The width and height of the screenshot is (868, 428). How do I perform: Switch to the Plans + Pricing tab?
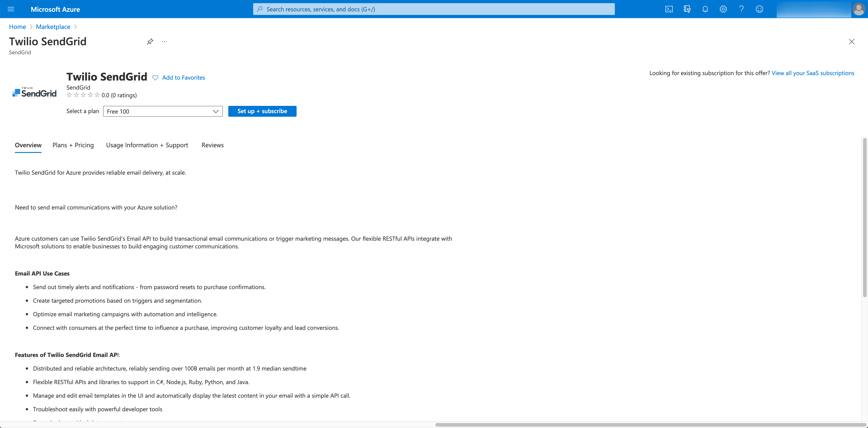[x=73, y=145]
